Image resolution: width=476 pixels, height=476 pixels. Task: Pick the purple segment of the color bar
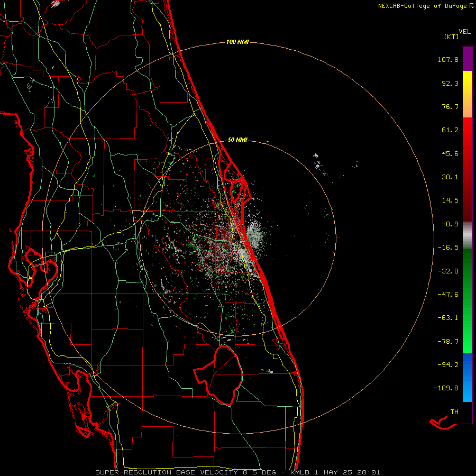(467, 59)
